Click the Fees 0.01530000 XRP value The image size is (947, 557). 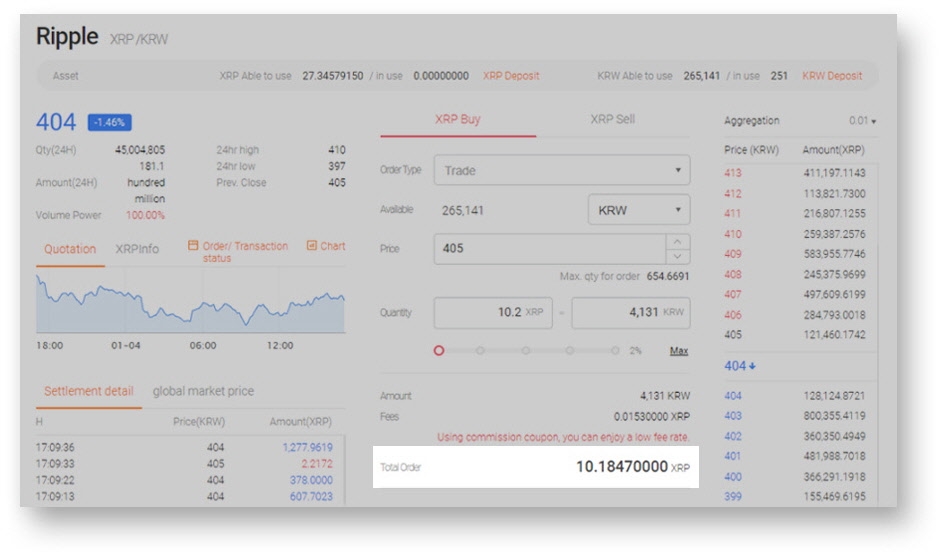[x=652, y=416]
